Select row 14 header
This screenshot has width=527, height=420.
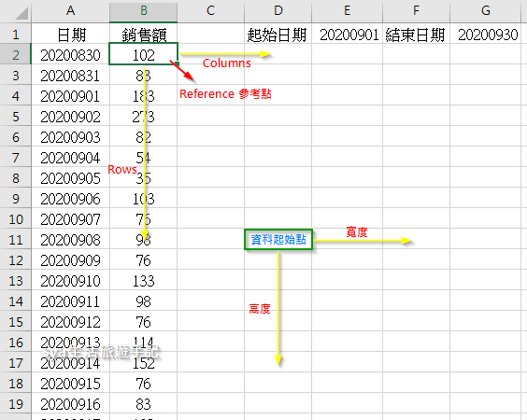point(16,301)
